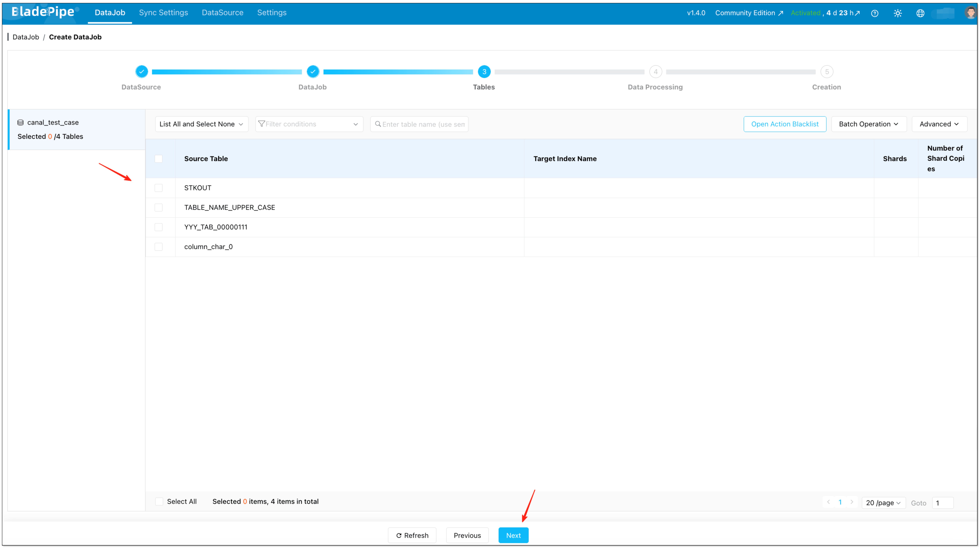
Task: Click the Open Action Blacklist button
Action: tap(784, 124)
